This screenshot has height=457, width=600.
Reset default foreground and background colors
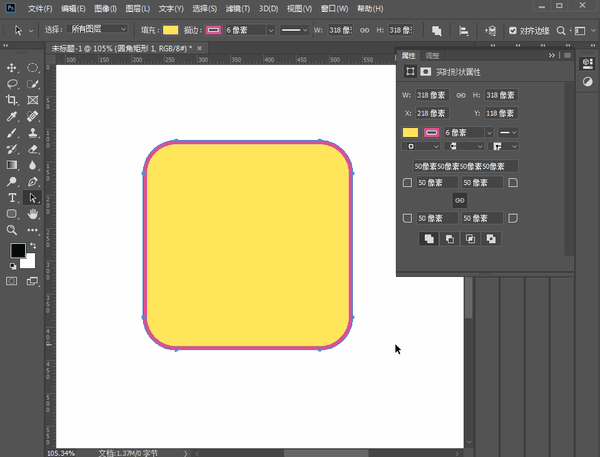coord(13,266)
